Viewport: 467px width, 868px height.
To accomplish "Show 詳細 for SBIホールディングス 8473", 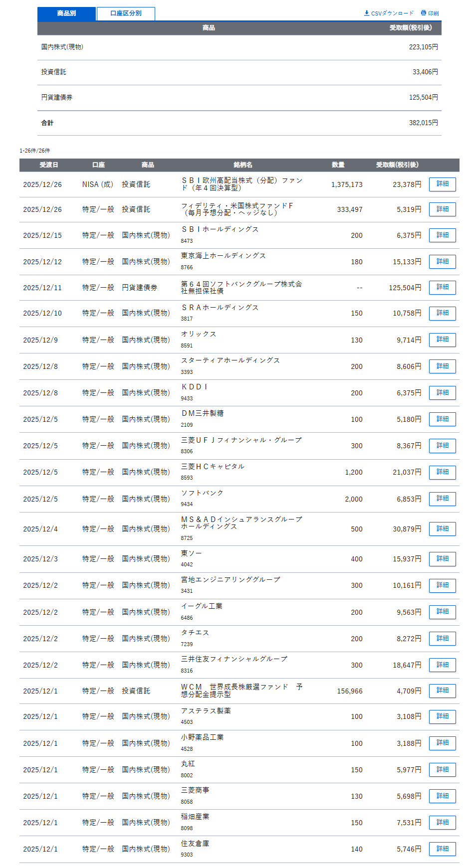I will [442, 235].
